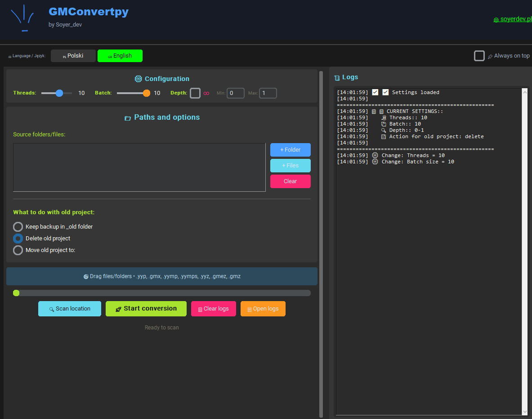Clear the source list
This screenshot has height=419, width=532.
tap(291, 181)
